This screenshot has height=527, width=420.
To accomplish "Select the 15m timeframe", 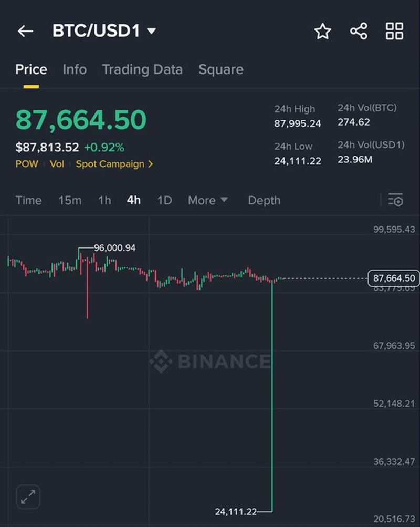I will (x=70, y=200).
